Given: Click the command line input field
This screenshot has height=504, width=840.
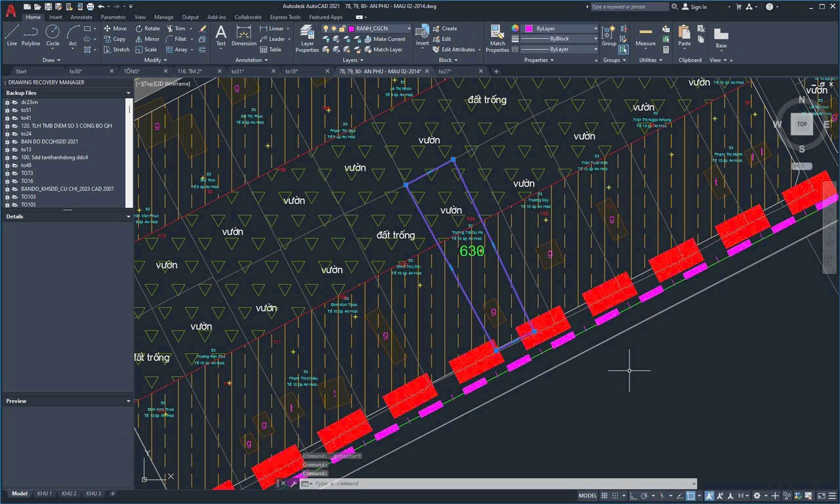Looking at the screenshot, I should click(x=499, y=484).
